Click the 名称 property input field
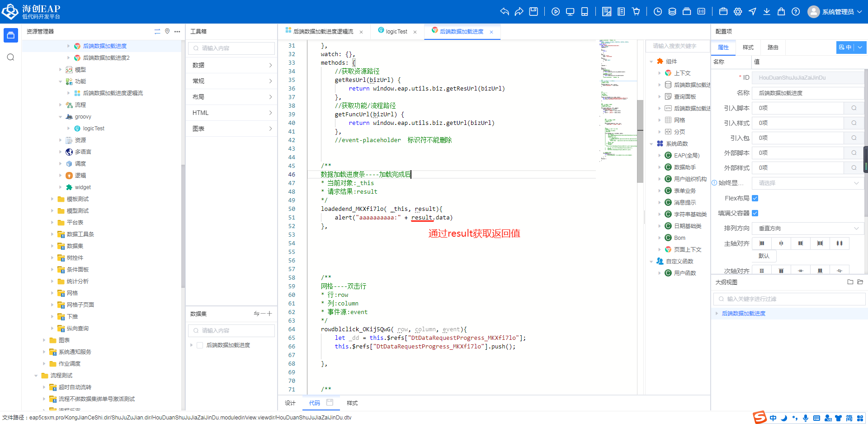 pos(808,93)
